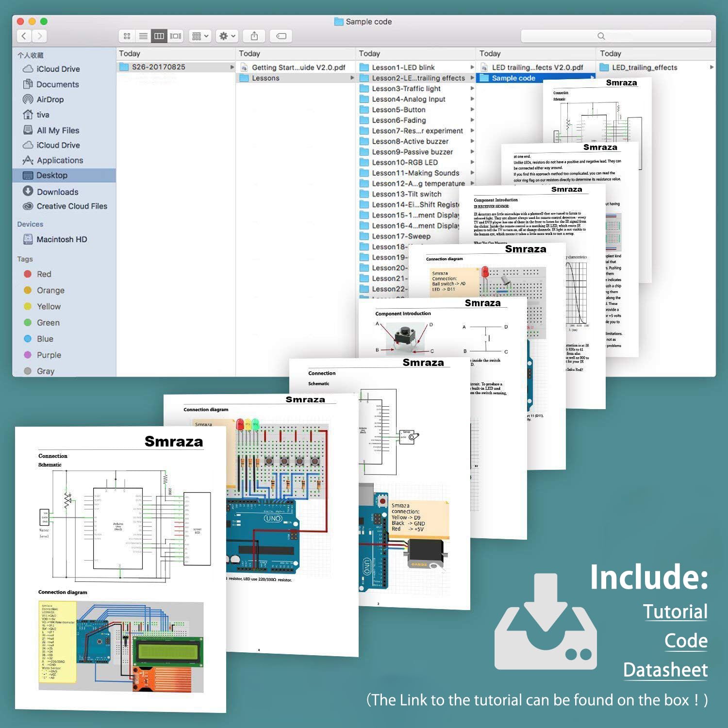728x728 pixels.
Task: Switch to list view in toolbar
Action: pos(143,36)
